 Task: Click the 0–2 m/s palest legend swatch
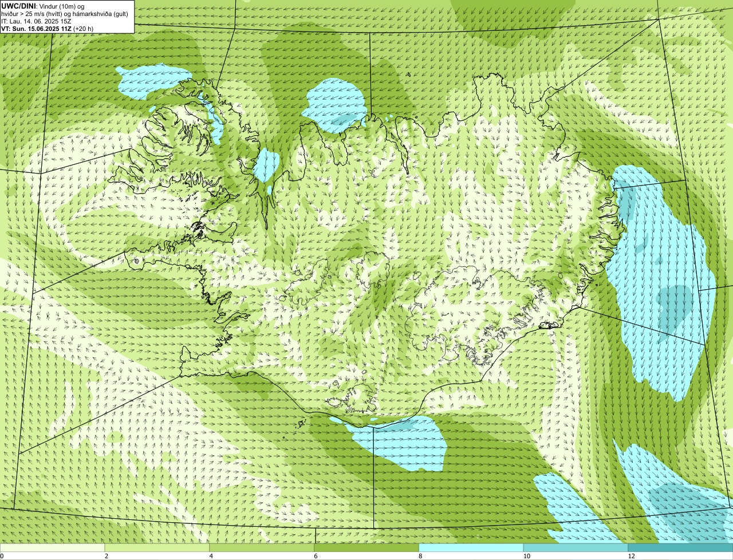click(53, 547)
